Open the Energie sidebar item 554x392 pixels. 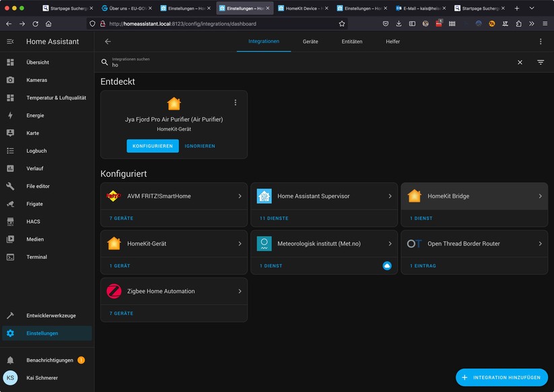pos(35,116)
